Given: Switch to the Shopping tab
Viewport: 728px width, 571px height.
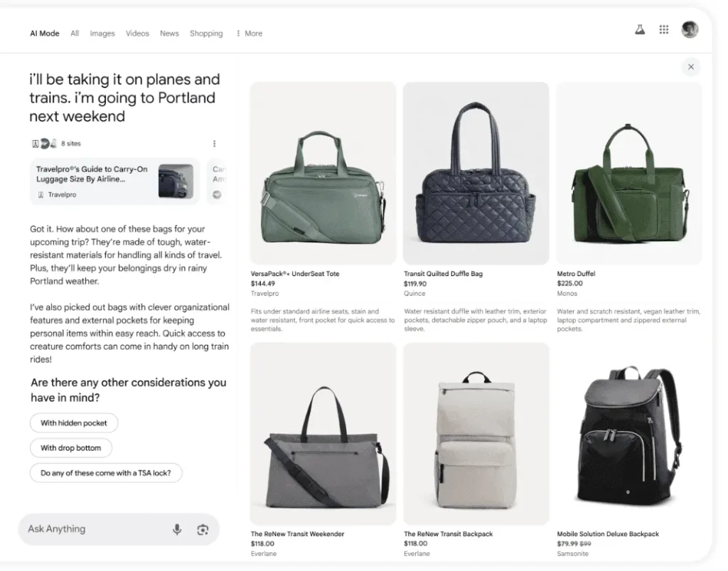Looking at the screenshot, I should (206, 33).
